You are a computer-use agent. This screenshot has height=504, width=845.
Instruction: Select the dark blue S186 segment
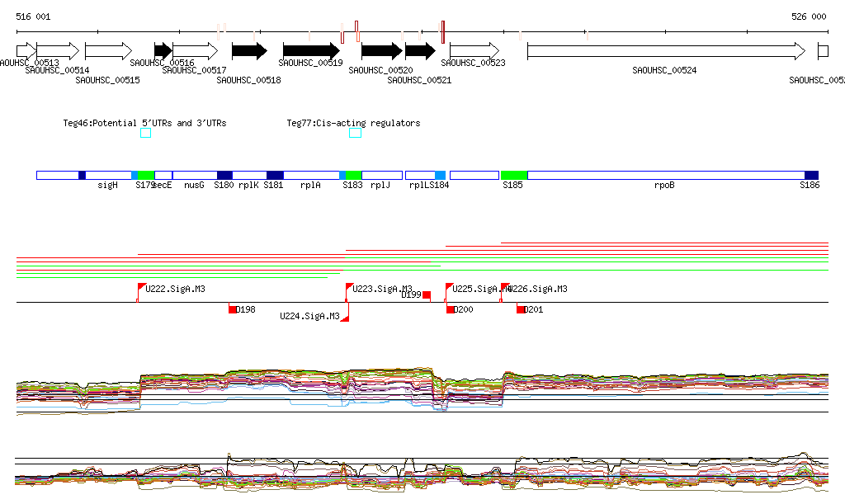click(811, 175)
